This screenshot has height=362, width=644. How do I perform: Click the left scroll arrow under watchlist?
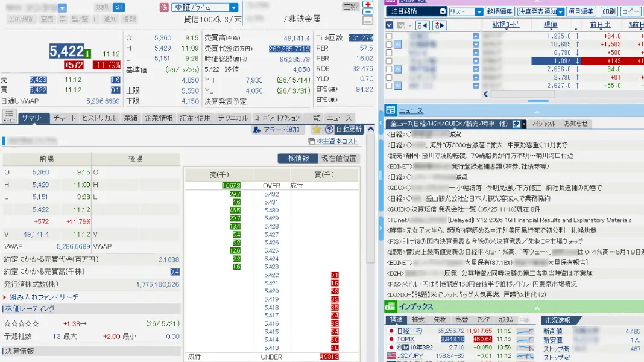[x=485, y=94]
